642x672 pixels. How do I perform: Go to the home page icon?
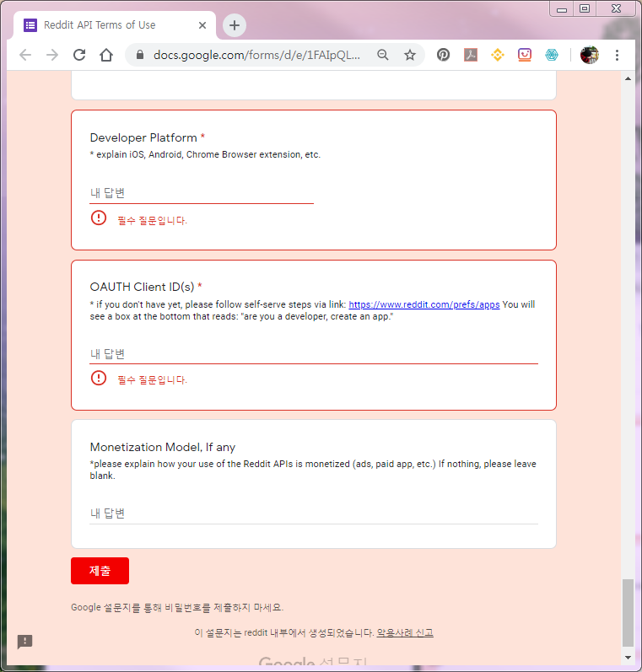coord(106,55)
